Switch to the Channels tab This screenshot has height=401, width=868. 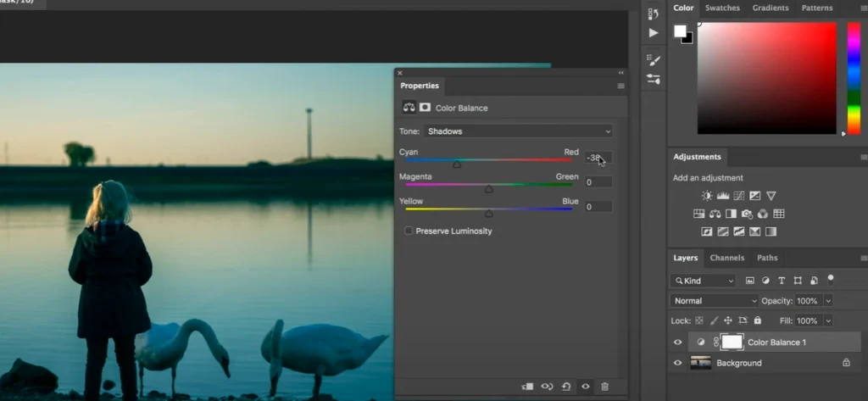pos(726,258)
